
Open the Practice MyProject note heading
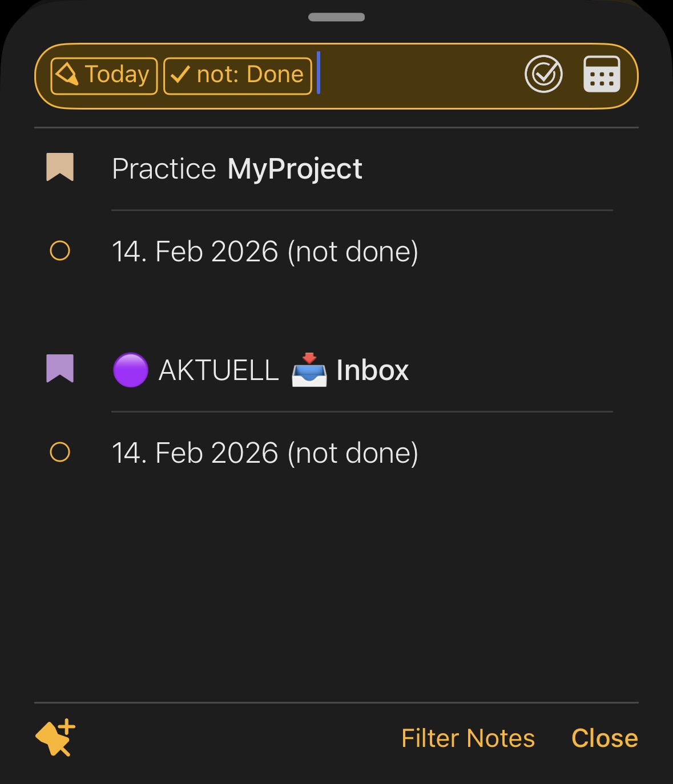point(237,169)
